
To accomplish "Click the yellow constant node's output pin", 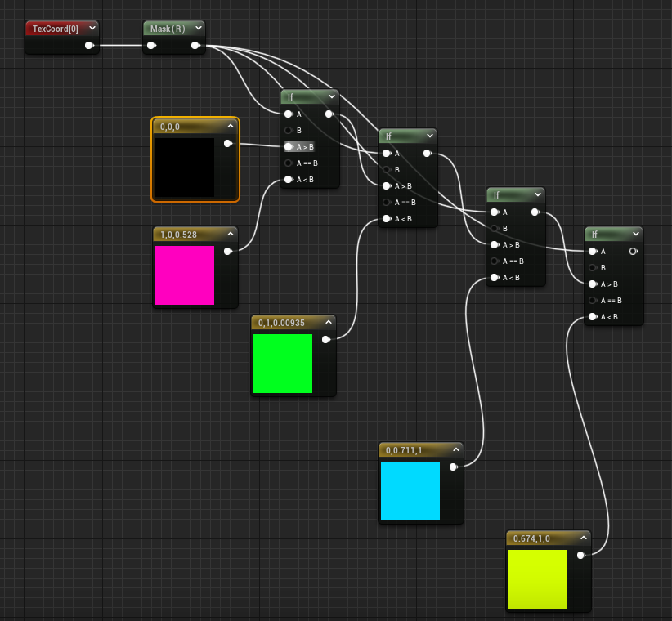I will tap(581, 554).
